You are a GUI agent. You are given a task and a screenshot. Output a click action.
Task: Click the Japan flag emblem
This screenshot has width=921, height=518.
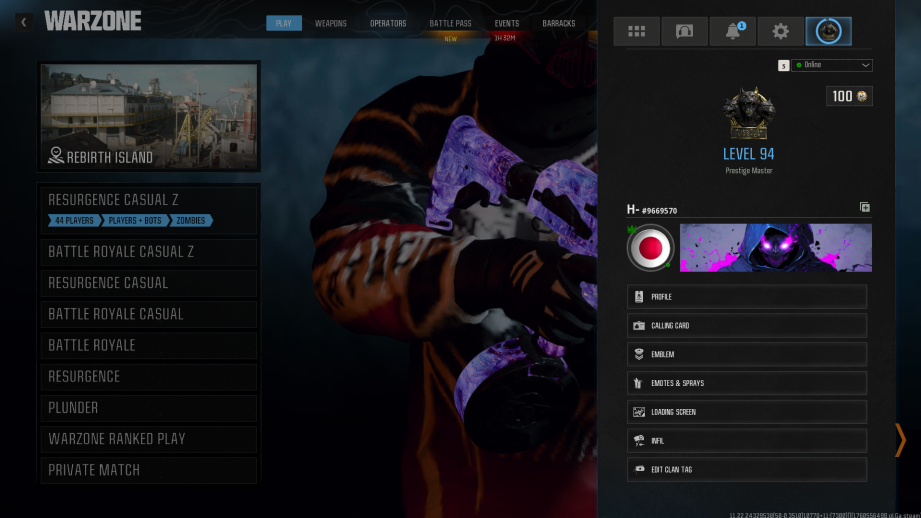(650, 248)
